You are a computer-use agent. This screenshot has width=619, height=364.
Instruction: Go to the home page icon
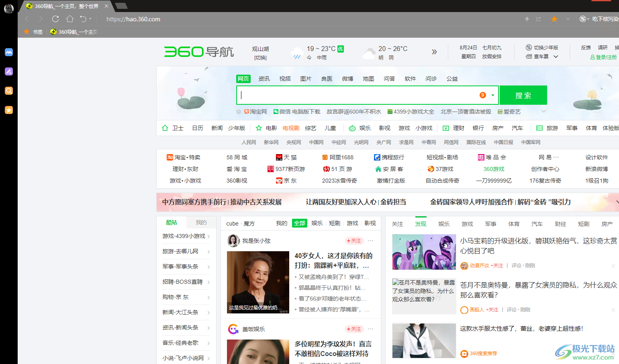click(70, 19)
